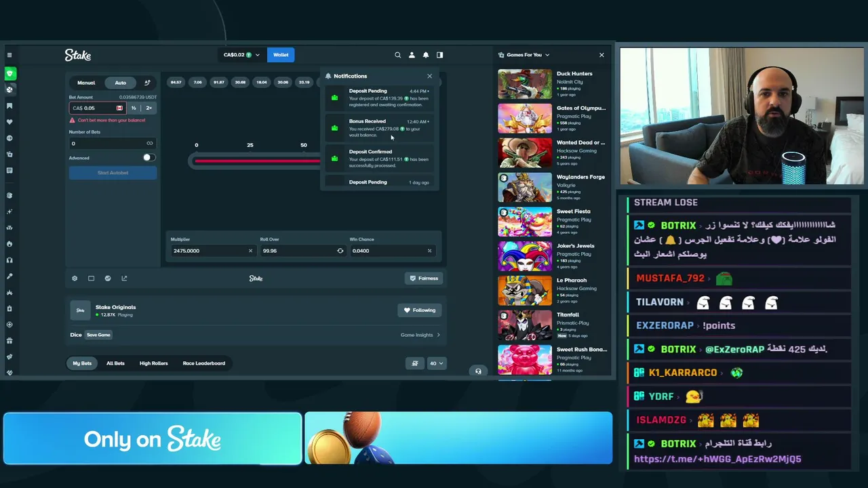Open the Waylanders Forge game thumbnail
The height and width of the screenshot is (488, 868).
pos(525,188)
